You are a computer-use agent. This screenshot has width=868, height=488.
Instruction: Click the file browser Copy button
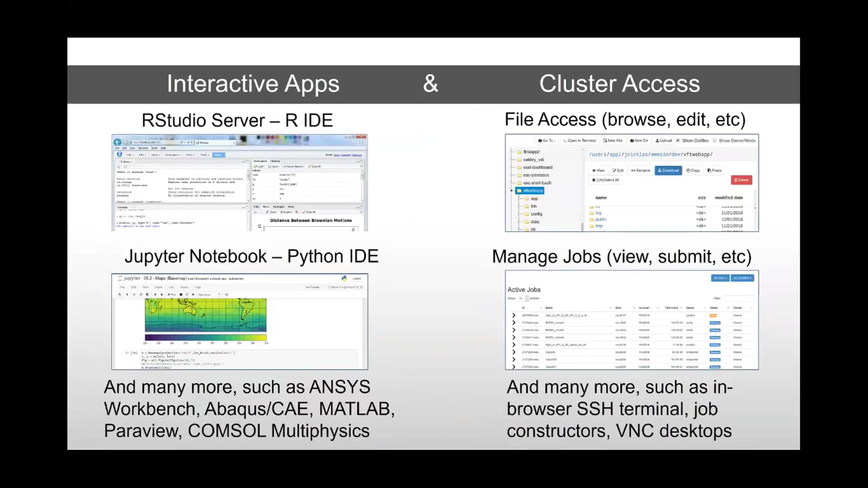click(x=693, y=170)
